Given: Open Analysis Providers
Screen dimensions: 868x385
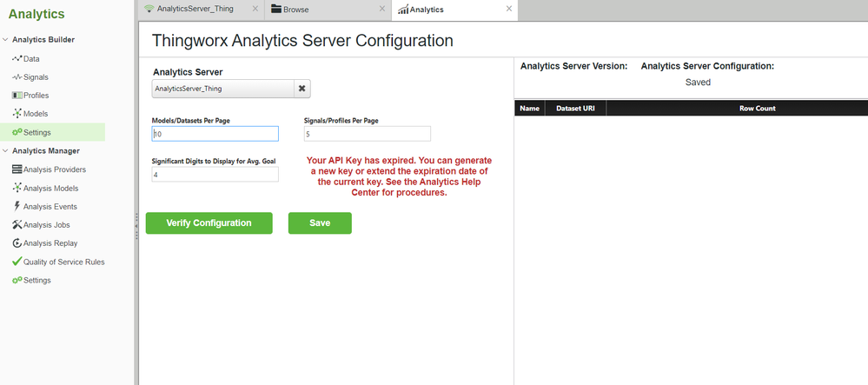Looking at the screenshot, I should [54, 169].
